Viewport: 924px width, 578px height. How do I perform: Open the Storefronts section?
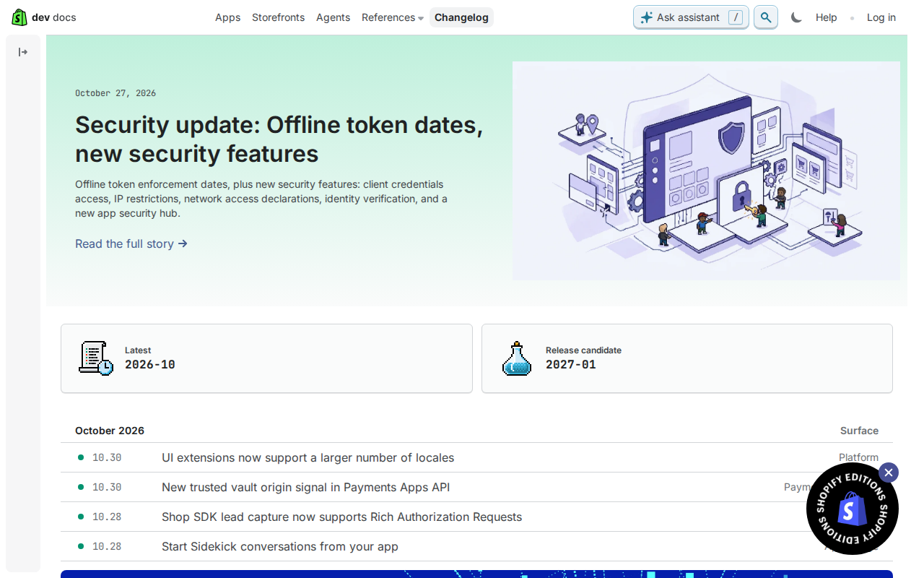point(278,17)
